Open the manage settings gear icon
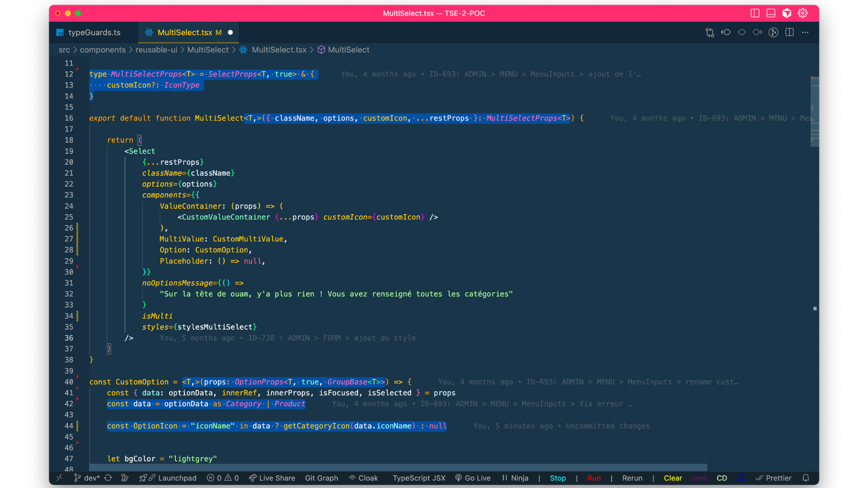This screenshot has width=868, height=488. tap(803, 13)
